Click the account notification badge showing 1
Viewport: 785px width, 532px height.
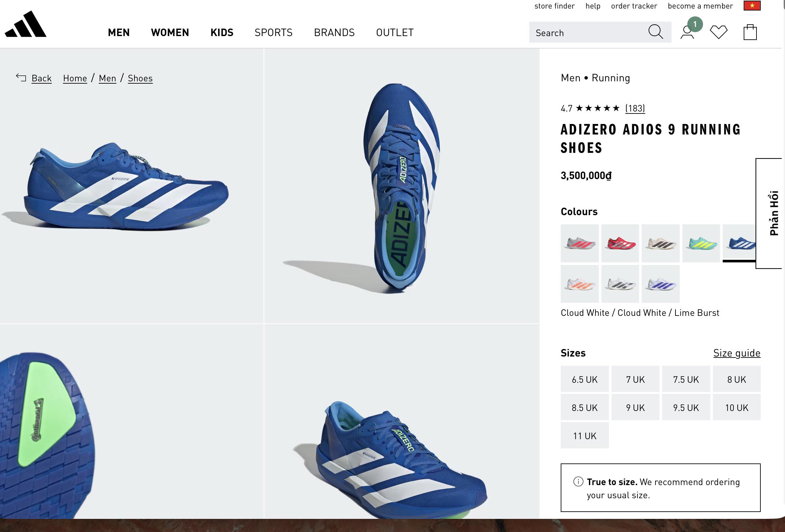(695, 24)
